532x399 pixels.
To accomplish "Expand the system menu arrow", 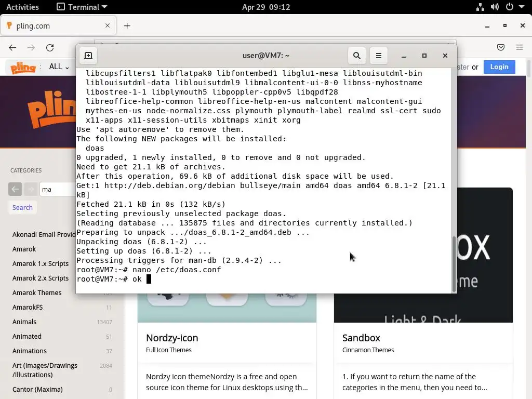I will point(522,7).
